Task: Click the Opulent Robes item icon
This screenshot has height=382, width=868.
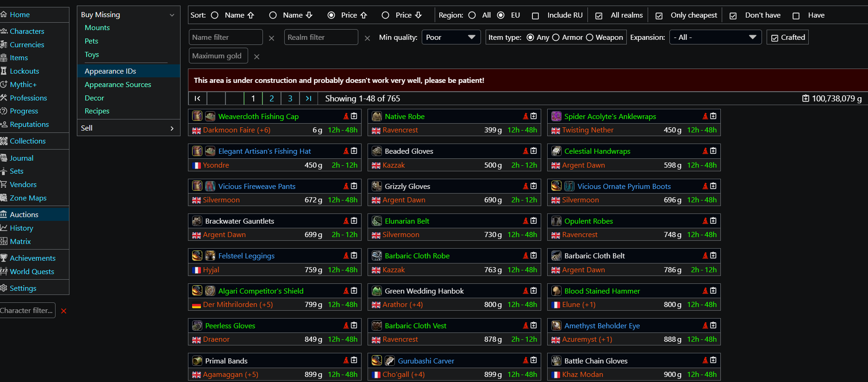Action: pyautogui.click(x=556, y=221)
